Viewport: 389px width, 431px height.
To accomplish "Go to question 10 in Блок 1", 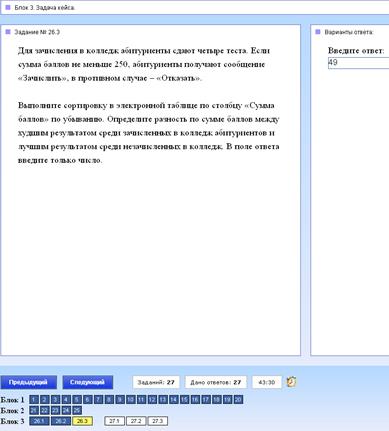I will click(130, 400).
